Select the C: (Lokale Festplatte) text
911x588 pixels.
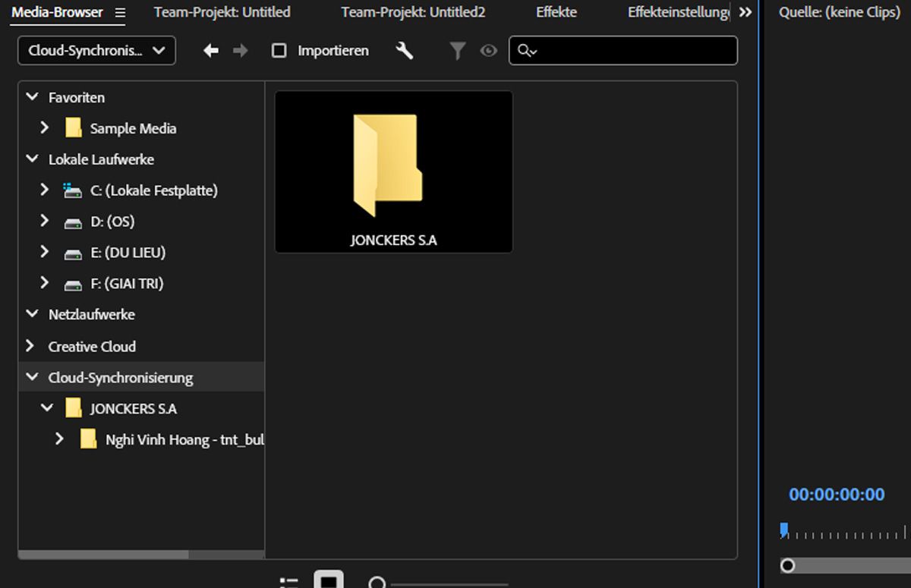pos(154,191)
